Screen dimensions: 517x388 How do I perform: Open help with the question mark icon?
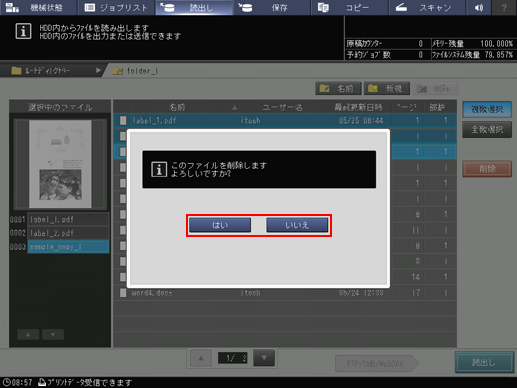(504, 7)
